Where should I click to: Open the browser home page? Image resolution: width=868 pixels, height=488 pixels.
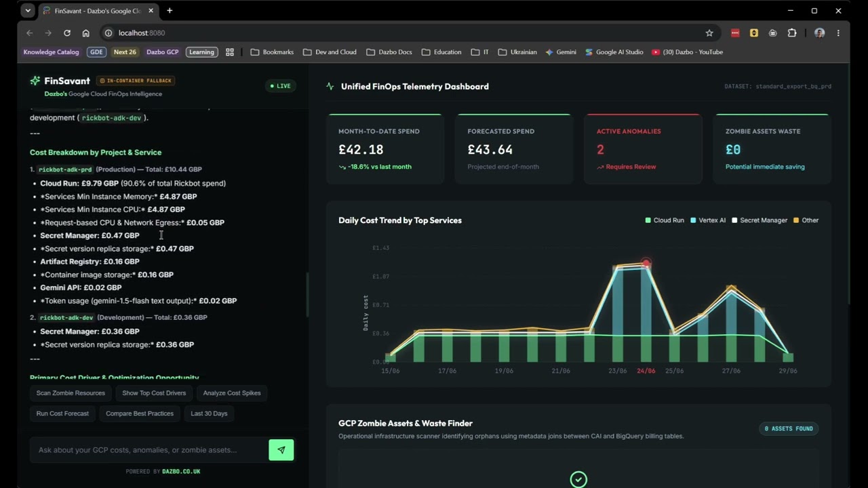pyautogui.click(x=85, y=33)
